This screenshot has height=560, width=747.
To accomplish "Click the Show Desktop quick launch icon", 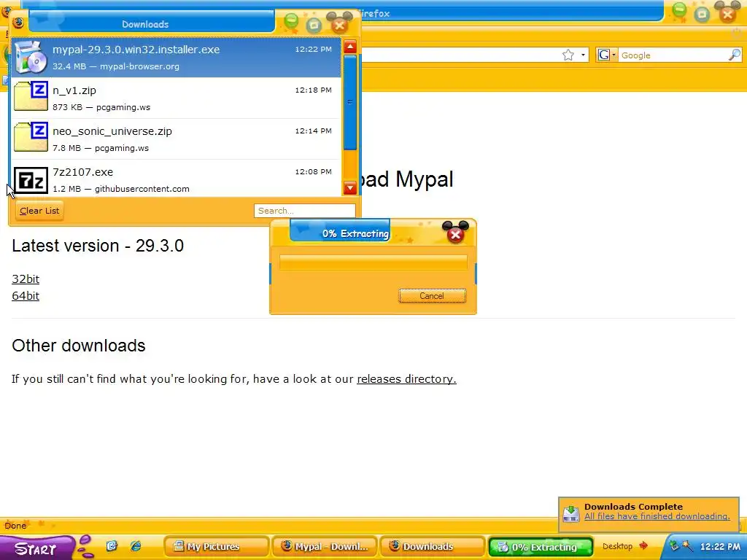I will (112, 546).
